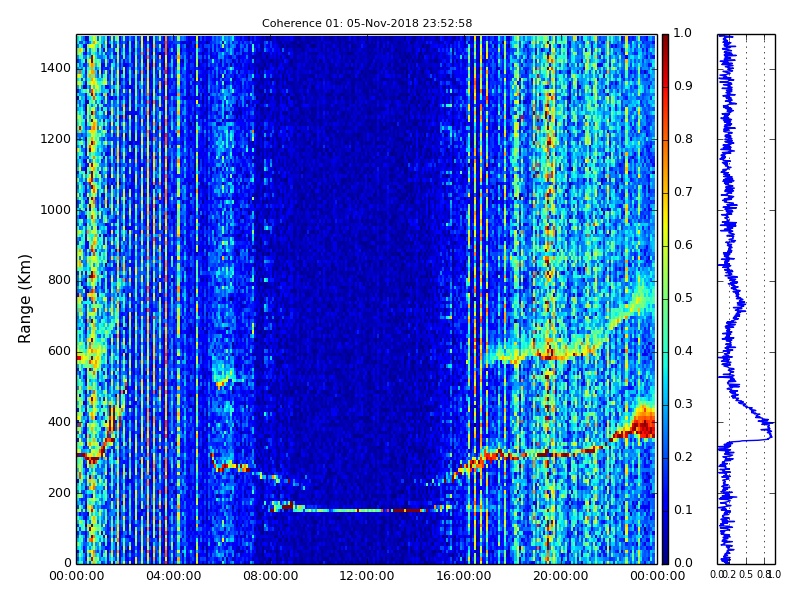The image size is (800, 600).
Task: Click the 0.9 colorbar tick label
Action: [x=683, y=86]
